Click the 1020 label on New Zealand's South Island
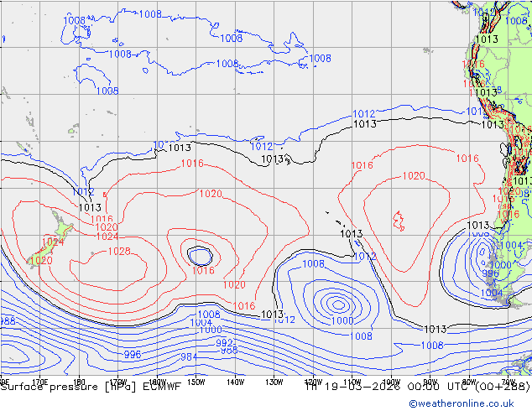Viewport: 532px width, 411px height. pos(41,260)
